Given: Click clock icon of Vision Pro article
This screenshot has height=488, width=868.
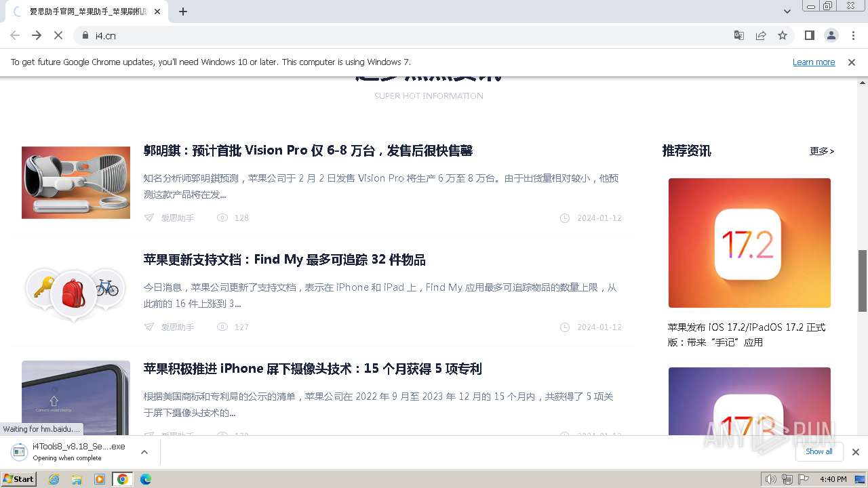Looking at the screenshot, I should [565, 218].
